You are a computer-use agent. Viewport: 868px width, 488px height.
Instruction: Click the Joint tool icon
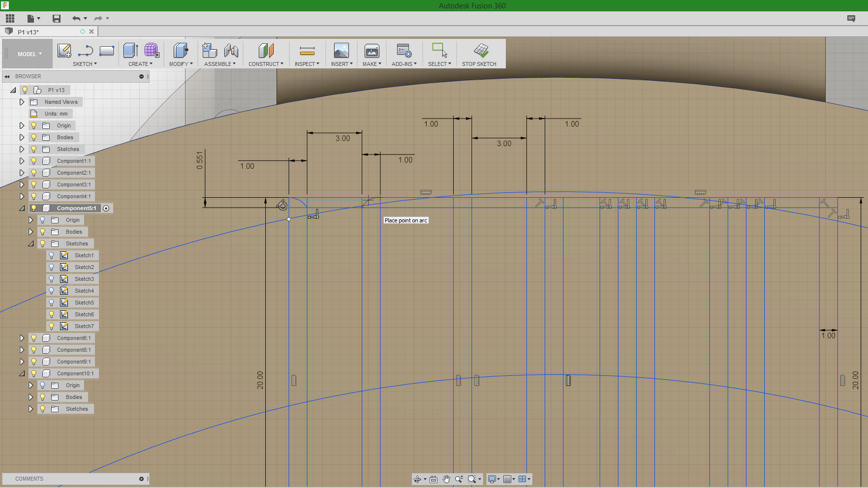231,50
